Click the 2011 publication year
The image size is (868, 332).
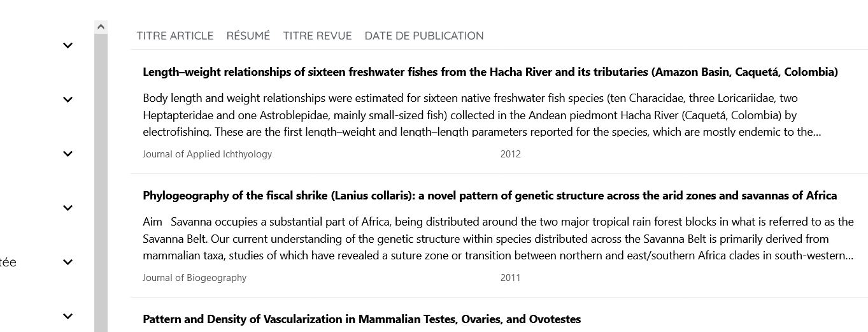[x=511, y=278]
